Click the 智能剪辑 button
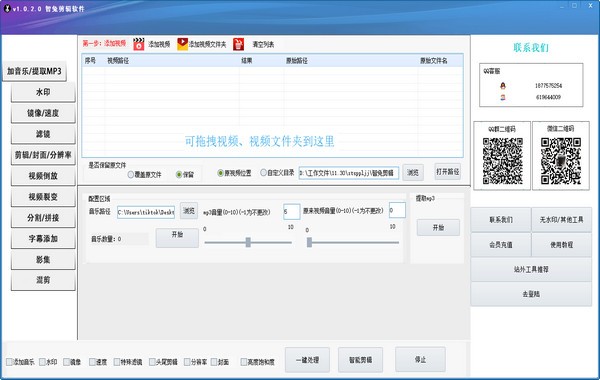600x380 pixels. [x=360, y=360]
